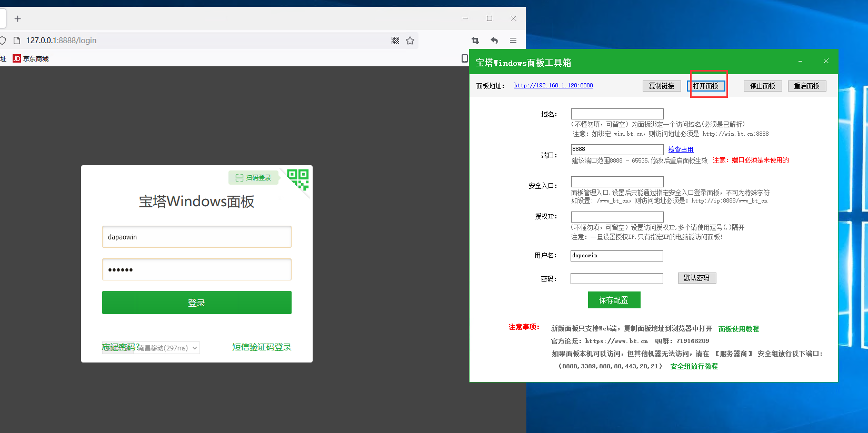Click the green 登录 button
This screenshot has width=868, height=433.
click(x=197, y=303)
